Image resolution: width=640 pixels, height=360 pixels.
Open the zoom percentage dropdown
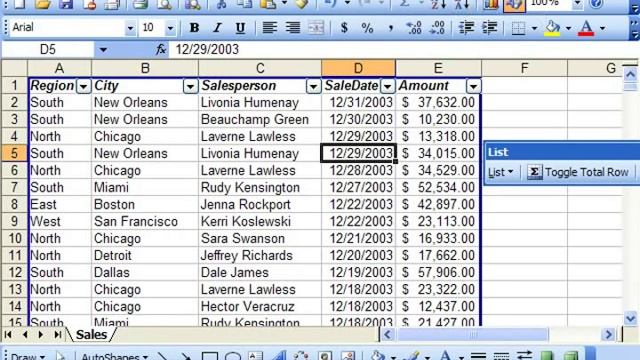(577, 4)
